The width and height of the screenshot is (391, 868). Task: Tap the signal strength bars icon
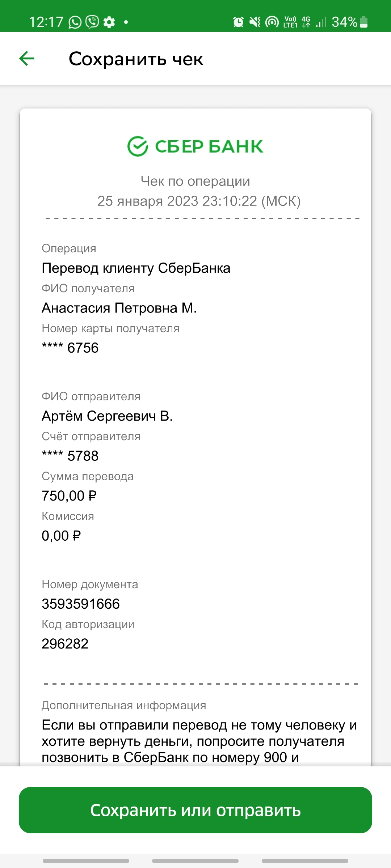[321, 22]
